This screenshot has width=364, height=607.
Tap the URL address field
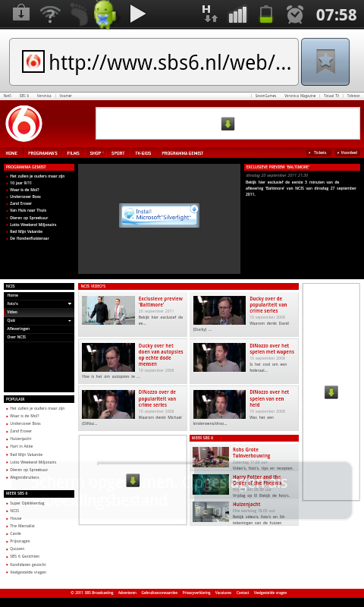click(154, 61)
